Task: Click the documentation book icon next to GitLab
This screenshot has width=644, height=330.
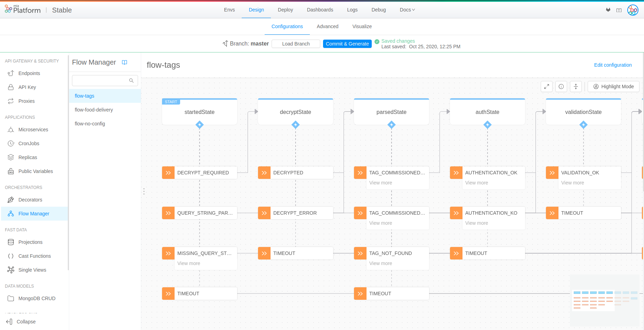Action: tap(619, 10)
